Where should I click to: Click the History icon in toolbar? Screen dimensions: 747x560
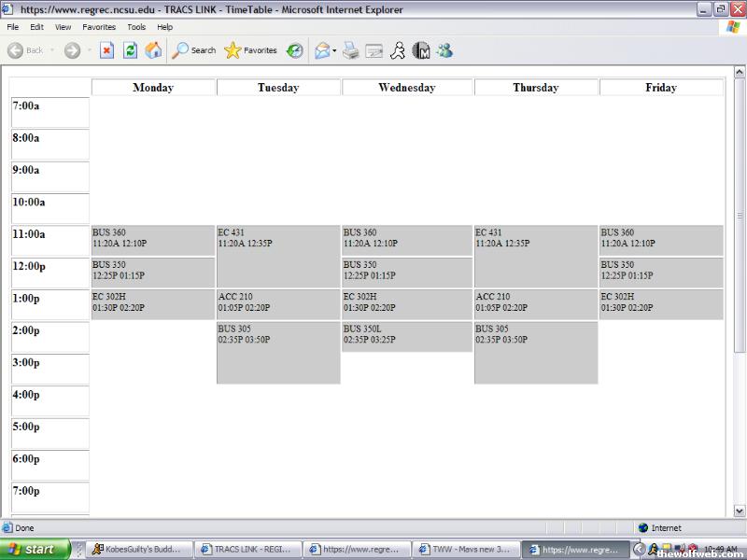[x=295, y=50]
